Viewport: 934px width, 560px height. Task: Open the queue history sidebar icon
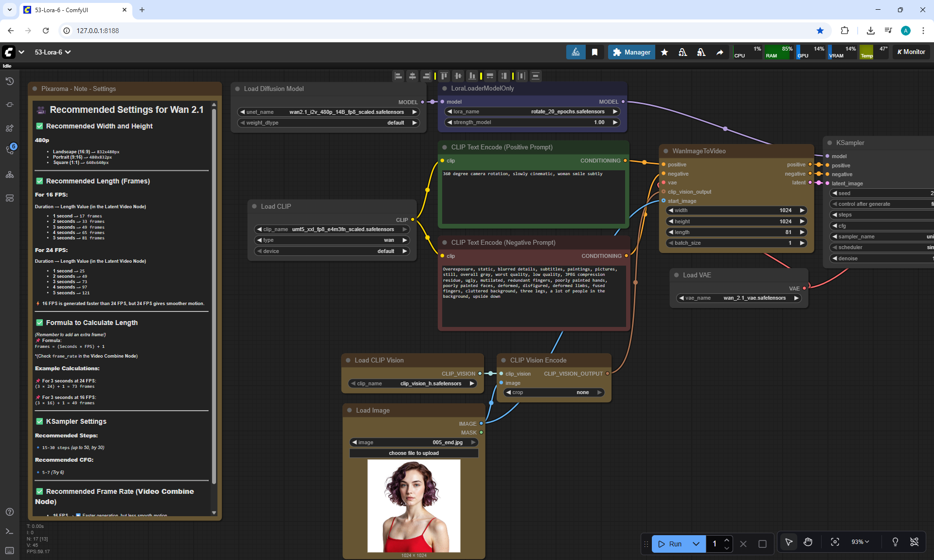[x=9, y=81]
